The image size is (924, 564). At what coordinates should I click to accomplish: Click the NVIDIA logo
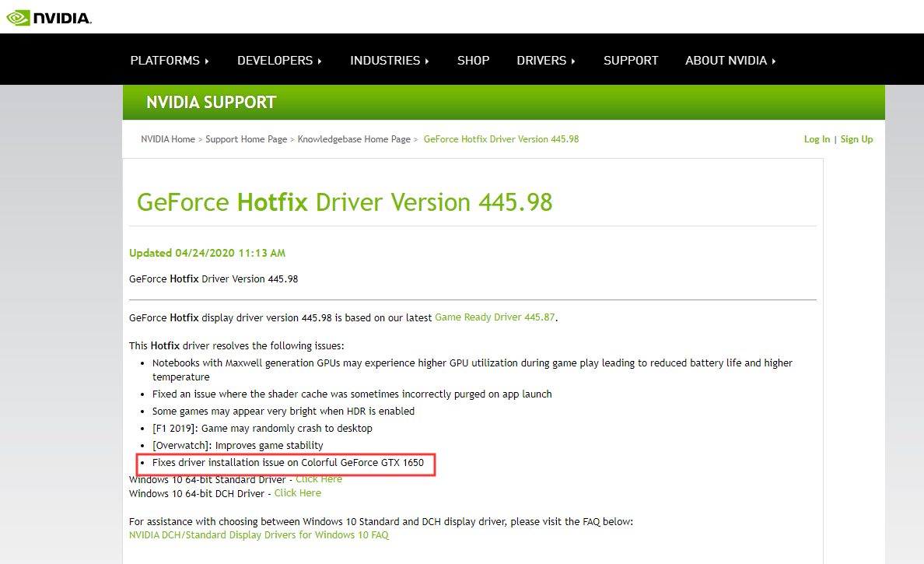(x=49, y=18)
